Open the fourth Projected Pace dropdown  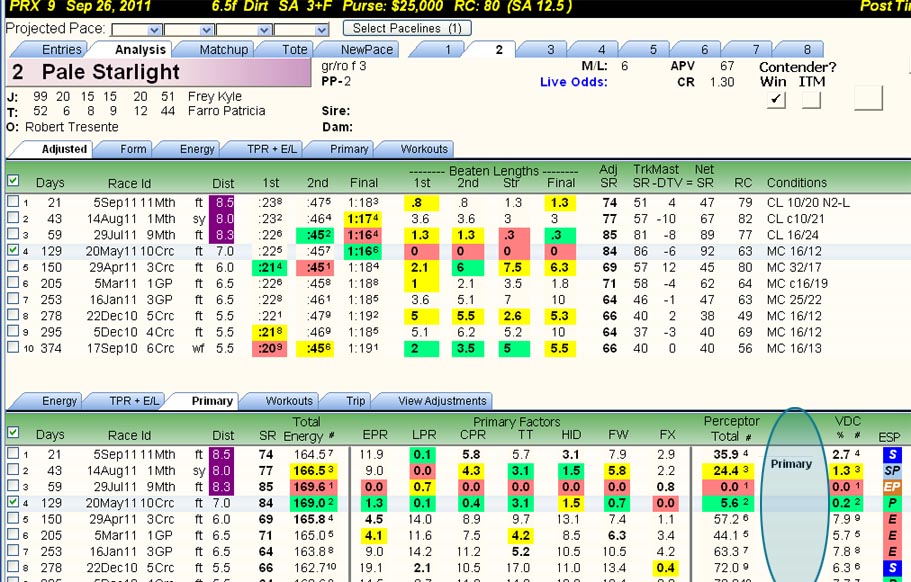click(302, 30)
